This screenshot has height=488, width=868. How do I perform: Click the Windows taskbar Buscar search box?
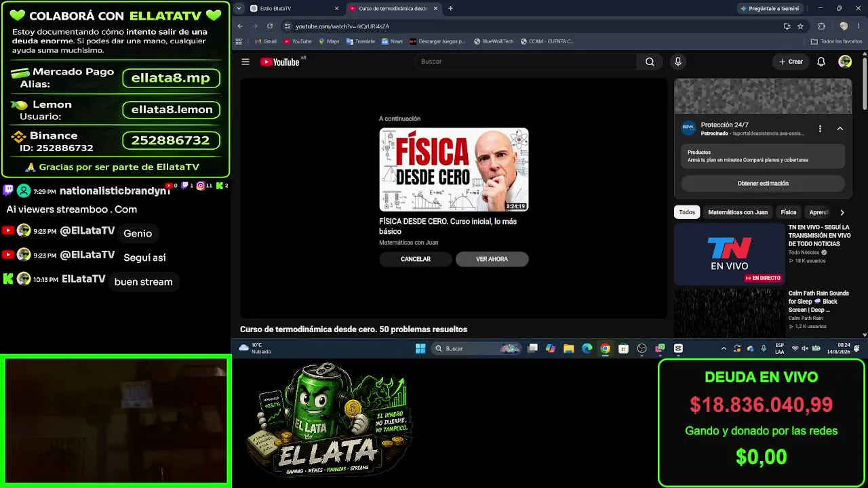(477, 348)
